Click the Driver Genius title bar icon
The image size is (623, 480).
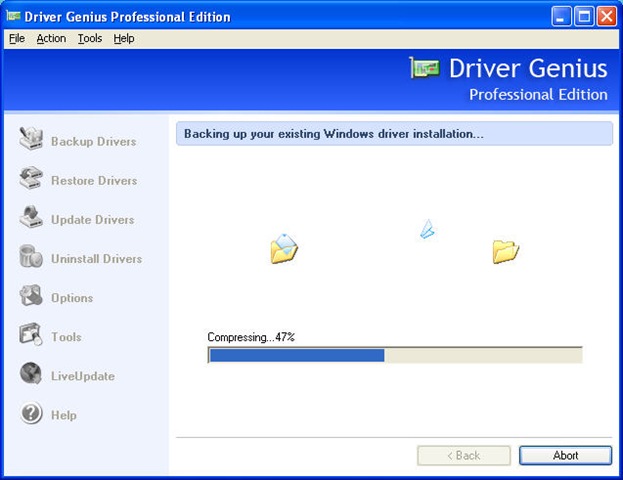[x=13, y=16]
